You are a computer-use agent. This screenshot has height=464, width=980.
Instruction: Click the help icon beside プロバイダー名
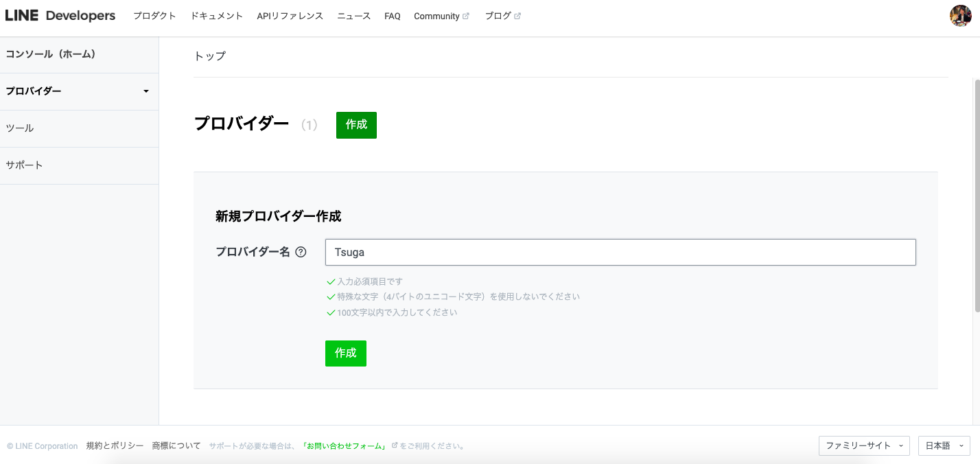pyautogui.click(x=300, y=253)
